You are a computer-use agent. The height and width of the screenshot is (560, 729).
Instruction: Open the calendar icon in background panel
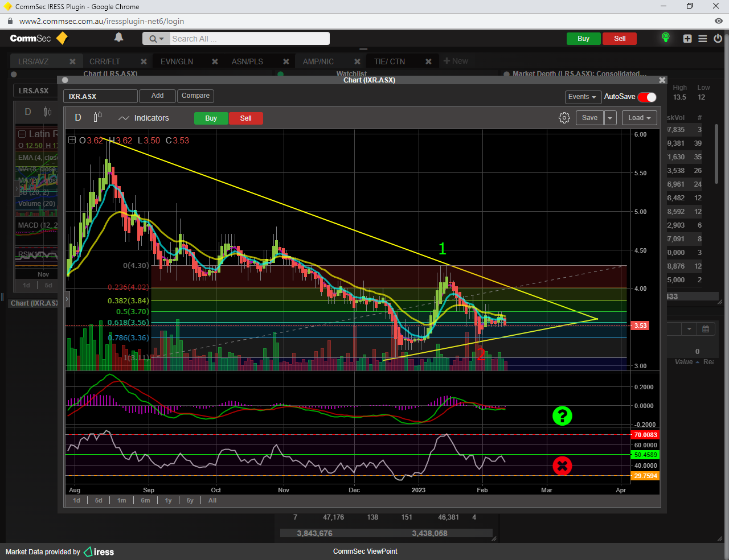(x=706, y=329)
